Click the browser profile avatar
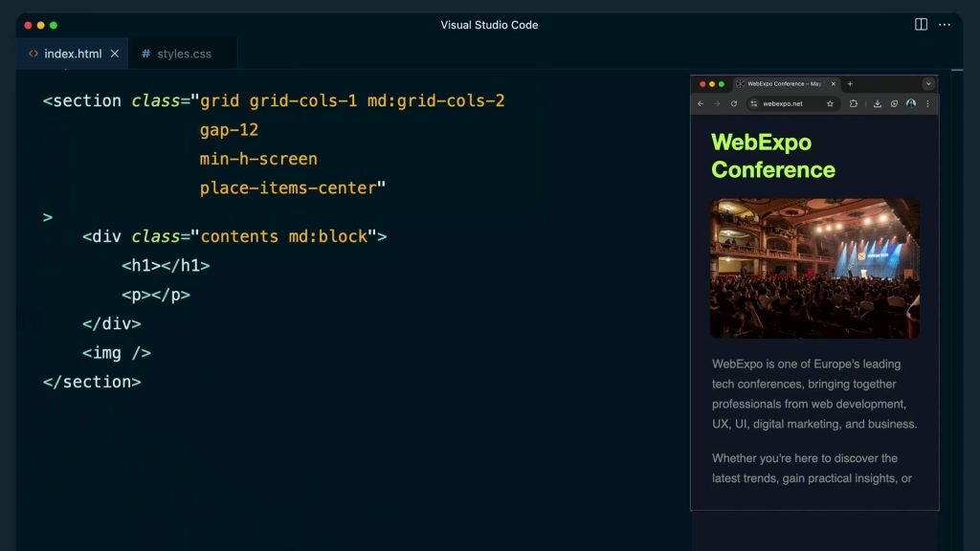 910,103
